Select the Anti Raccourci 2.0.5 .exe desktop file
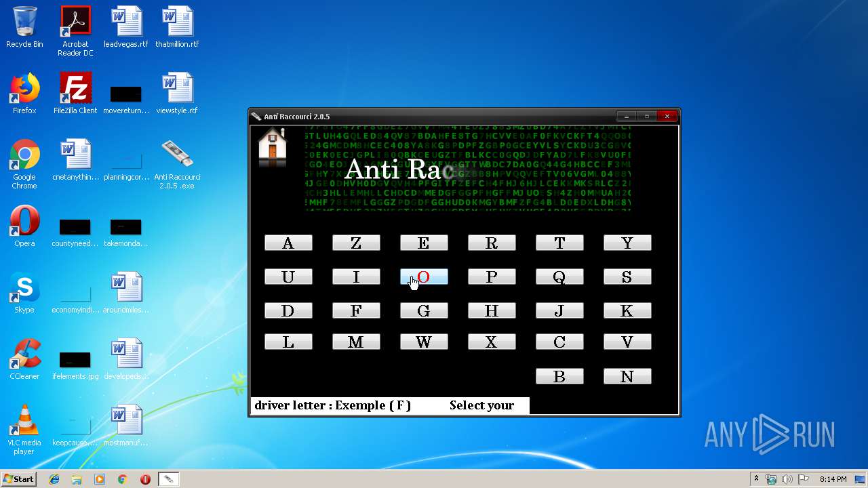This screenshot has height=488, width=868. (177, 164)
